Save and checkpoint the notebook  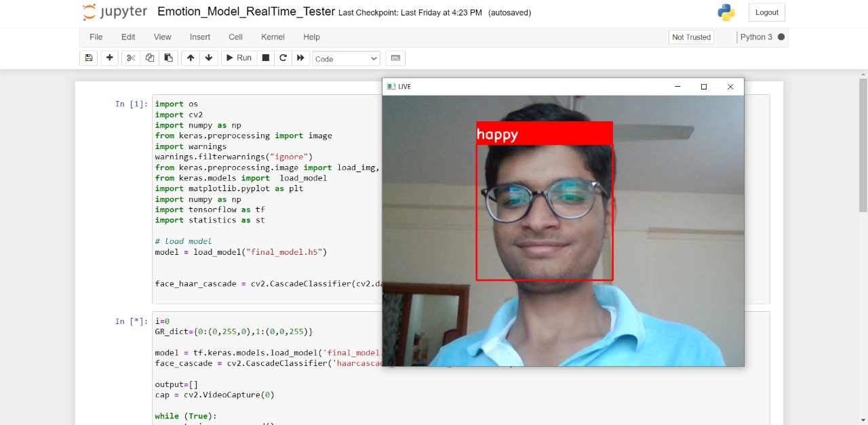click(89, 58)
